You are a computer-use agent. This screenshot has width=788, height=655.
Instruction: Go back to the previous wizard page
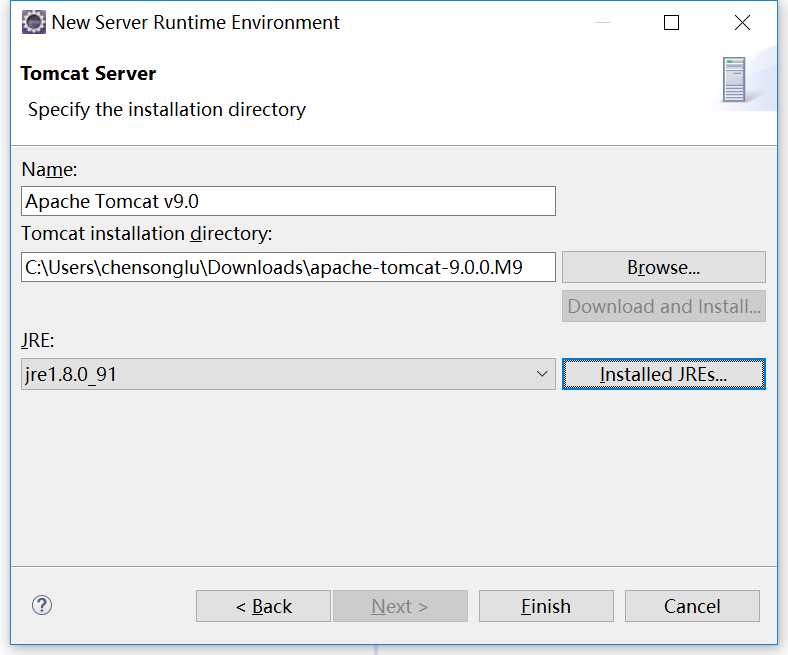pos(263,606)
